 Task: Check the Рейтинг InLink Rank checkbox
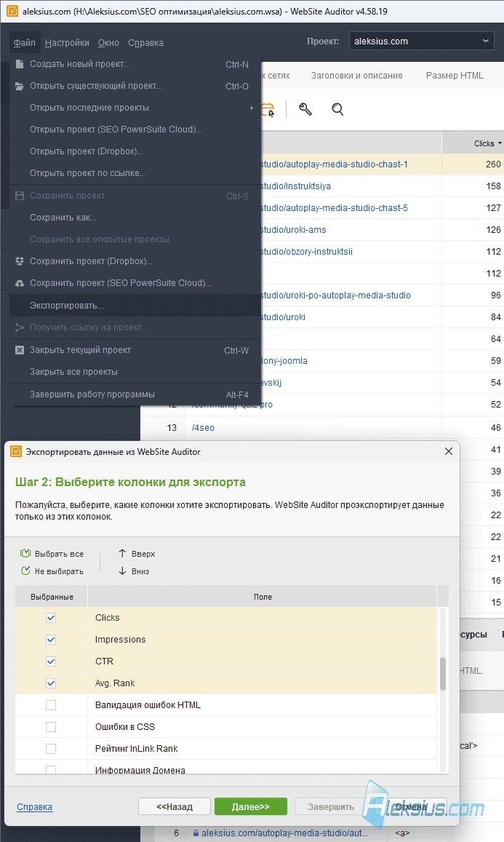point(51,749)
